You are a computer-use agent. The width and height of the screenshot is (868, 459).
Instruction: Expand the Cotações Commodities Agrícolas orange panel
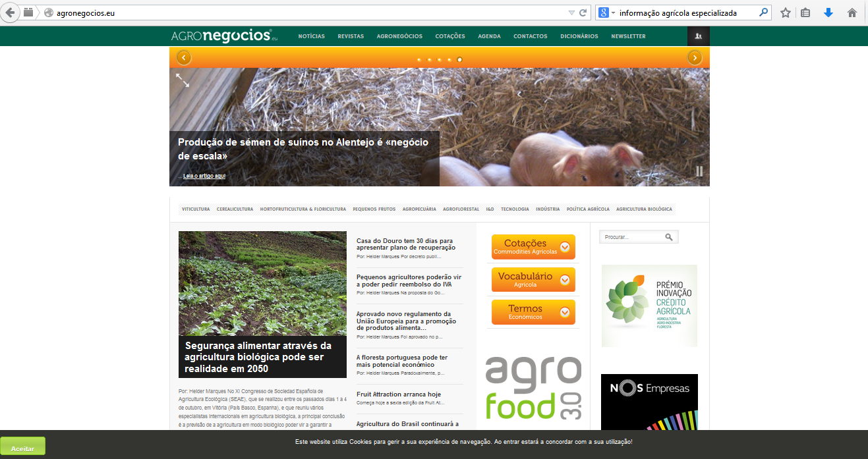(x=533, y=247)
